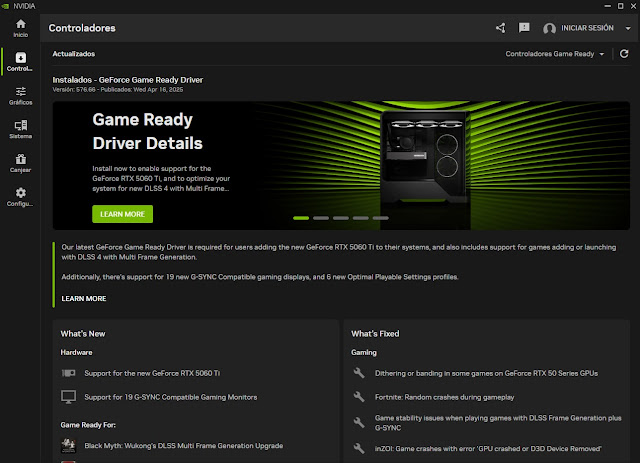This screenshot has width=640, height=463.
Task: Click 'Fortnite: Random crashes during gameplay' entry
Action: (x=444, y=397)
